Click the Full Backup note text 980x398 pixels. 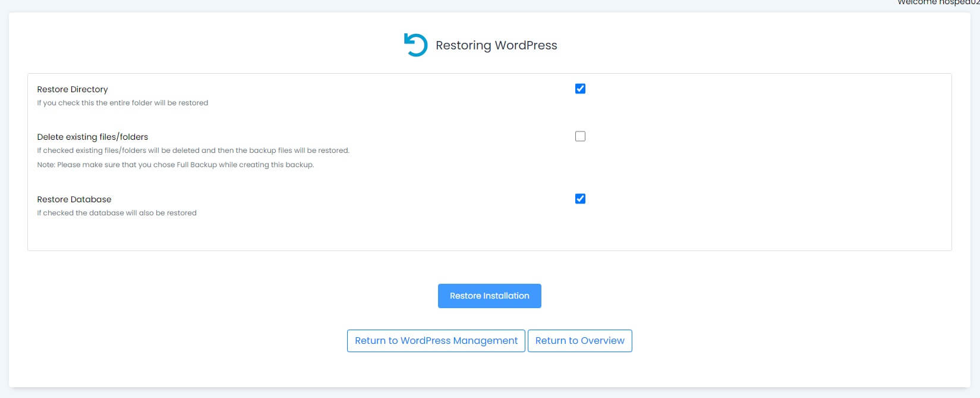pyautogui.click(x=175, y=165)
